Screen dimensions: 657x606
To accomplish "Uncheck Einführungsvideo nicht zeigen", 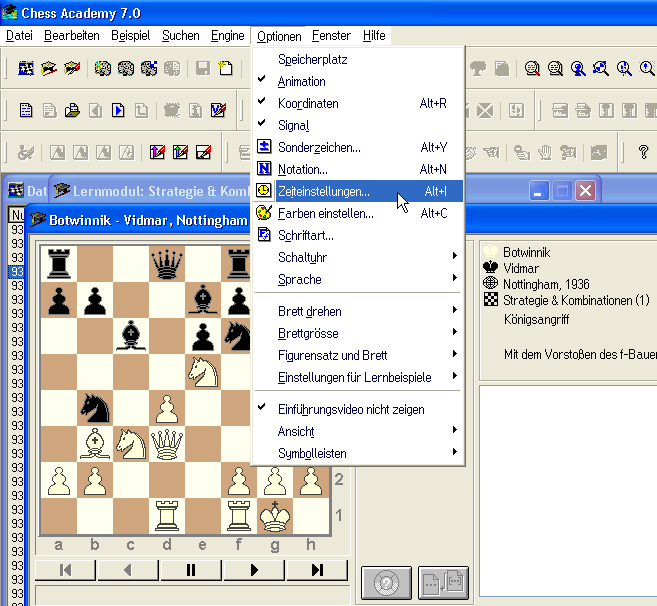I will tap(359, 409).
